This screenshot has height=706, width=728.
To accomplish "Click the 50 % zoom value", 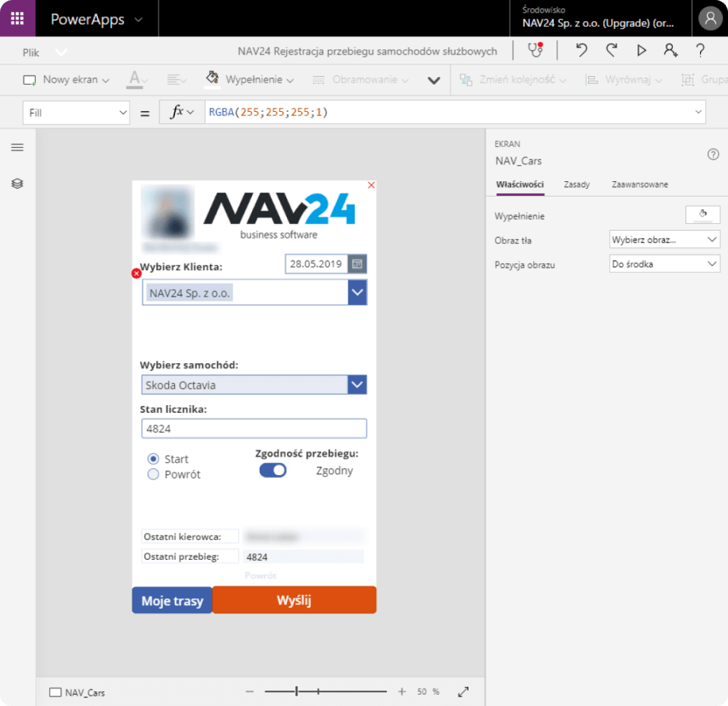I will (428, 691).
